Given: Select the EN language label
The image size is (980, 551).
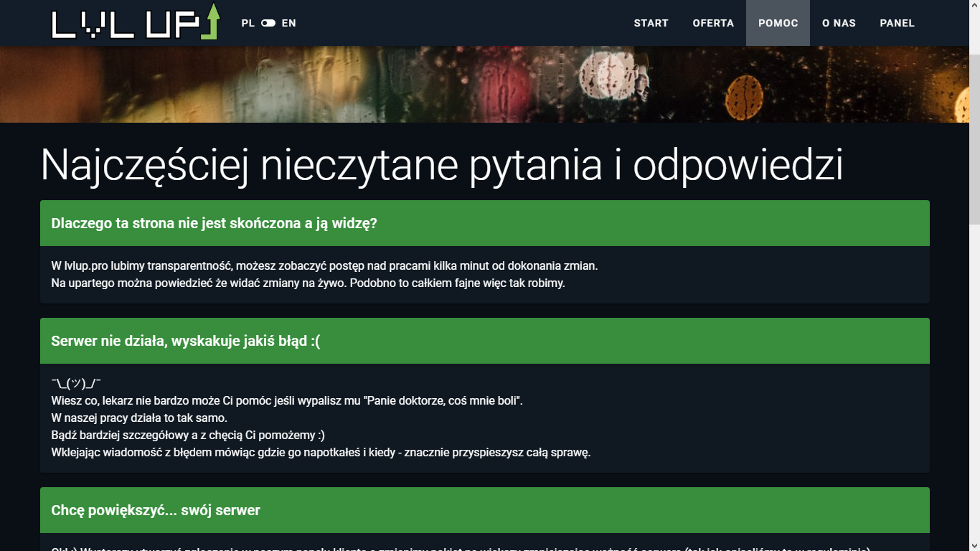Looking at the screenshot, I should [288, 23].
